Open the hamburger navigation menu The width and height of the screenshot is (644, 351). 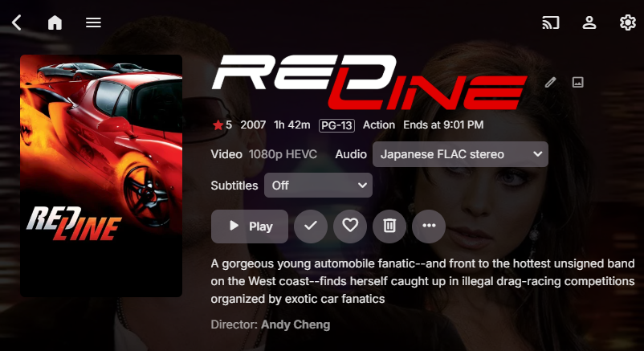click(x=93, y=22)
